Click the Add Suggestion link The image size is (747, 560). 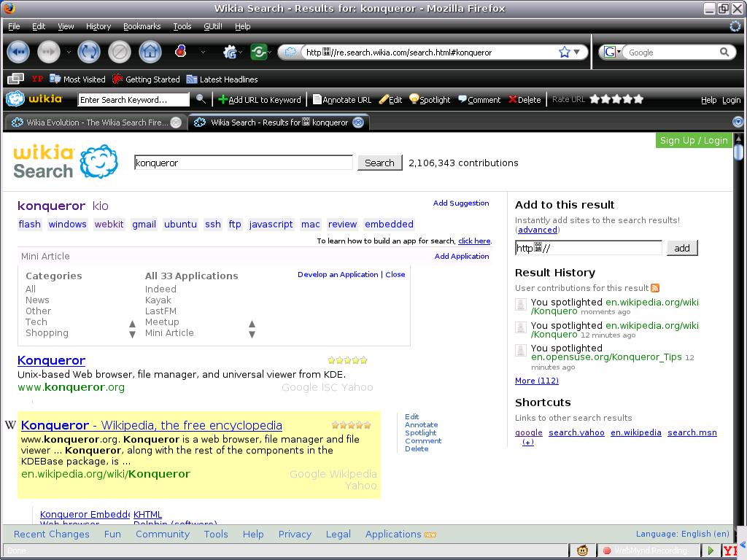461,203
